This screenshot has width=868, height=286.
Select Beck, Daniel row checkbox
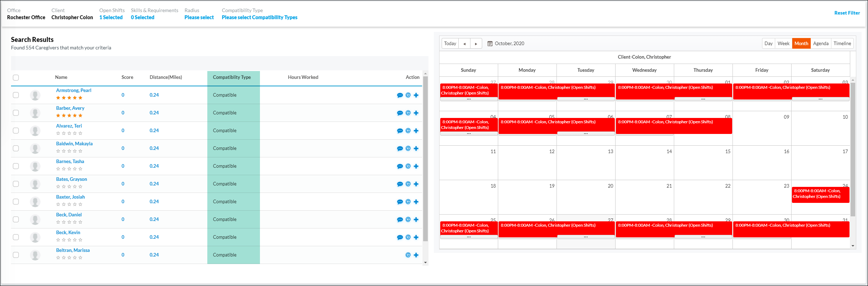(16, 220)
